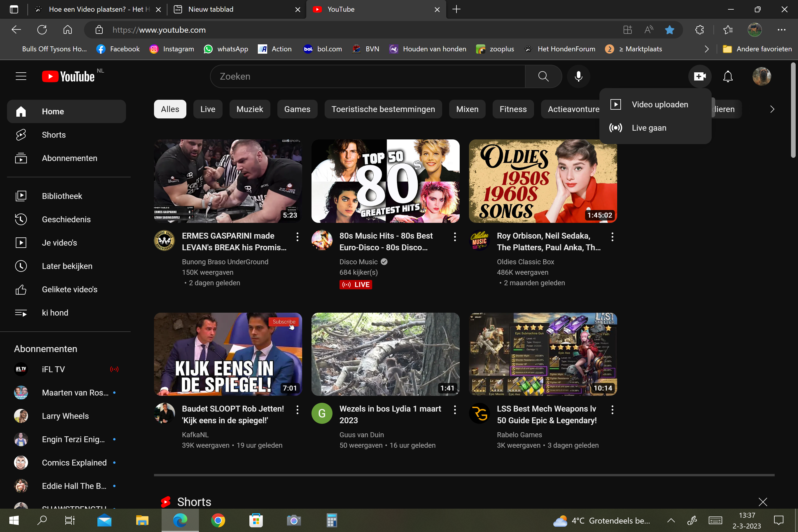Open Gelikete video's playlist
The height and width of the screenshot is (532, 798).
pos(69,289)
